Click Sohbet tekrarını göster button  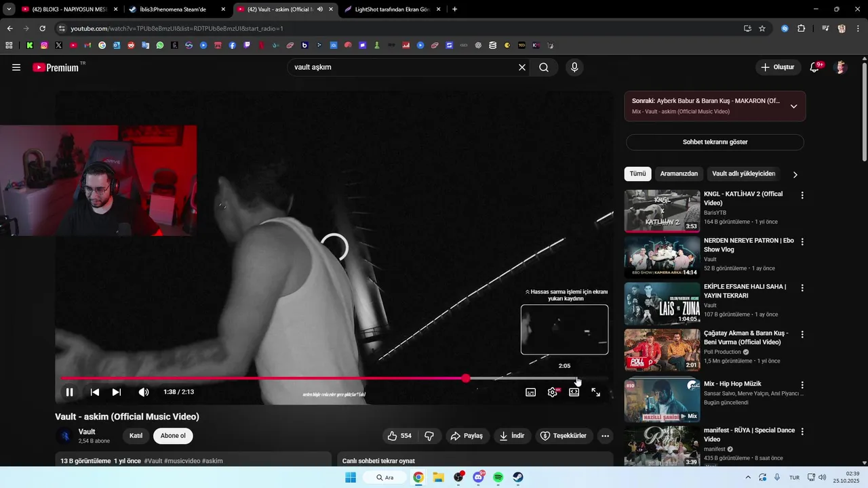click(x=715, y=142)
